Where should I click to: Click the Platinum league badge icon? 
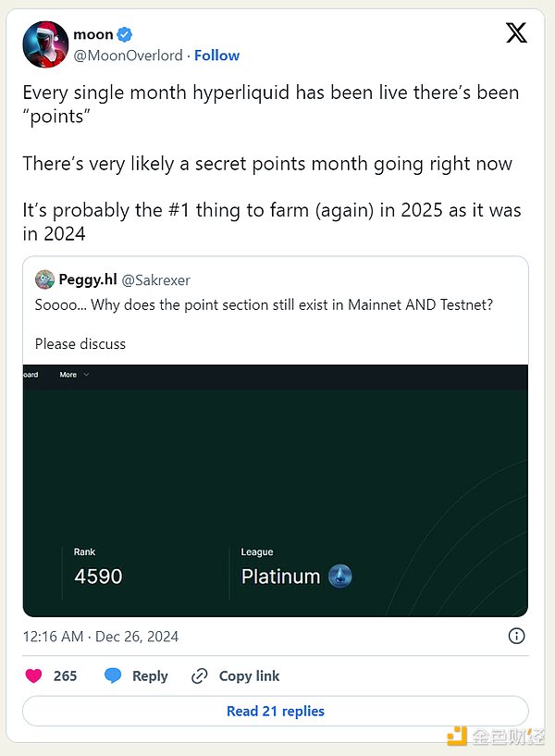(340, 576)
